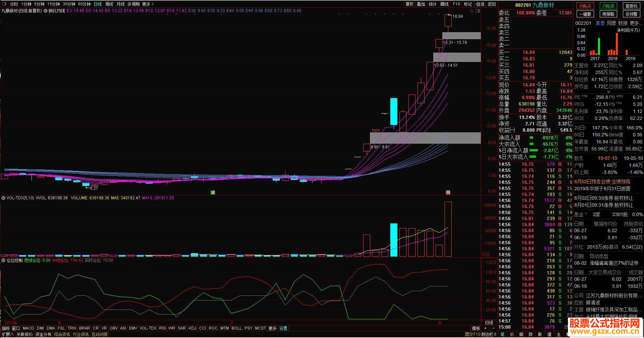Select the KDJ indicator
The height and width of the screenshot is (338, 644).
tap(192, 328)
